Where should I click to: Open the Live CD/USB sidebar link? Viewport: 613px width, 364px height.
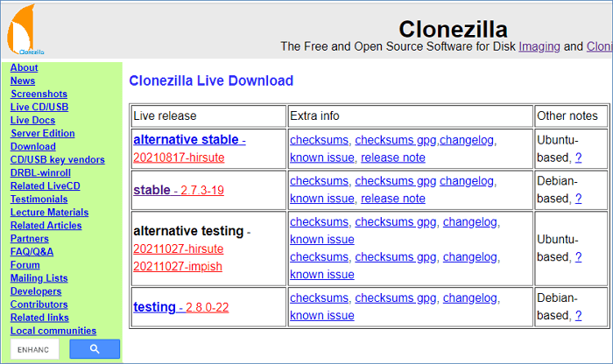(x=39, y=107)
